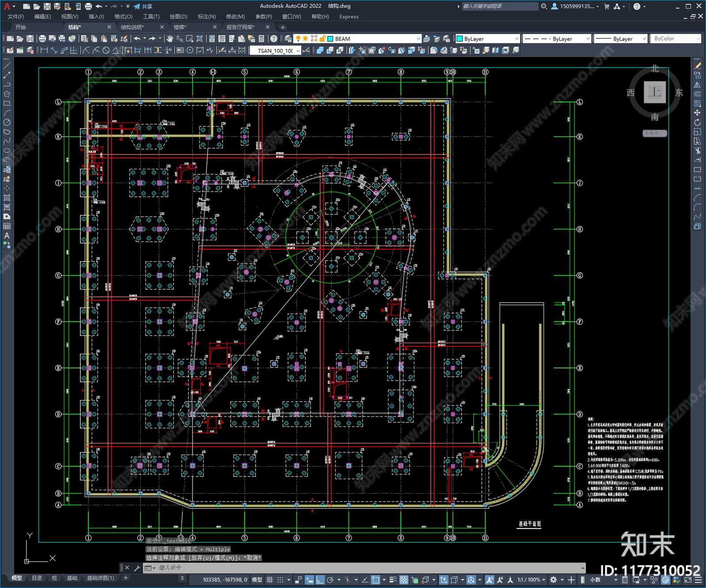Screen dimensions: 706x588
Task: Toggle grid display in status bar
Action: click(x=270, y=580)
